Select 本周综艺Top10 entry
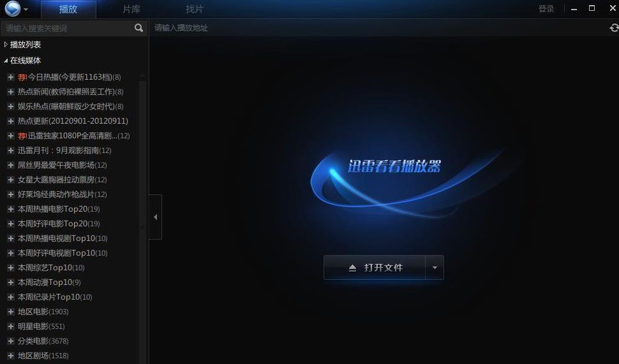 click(x=51, y=268)
